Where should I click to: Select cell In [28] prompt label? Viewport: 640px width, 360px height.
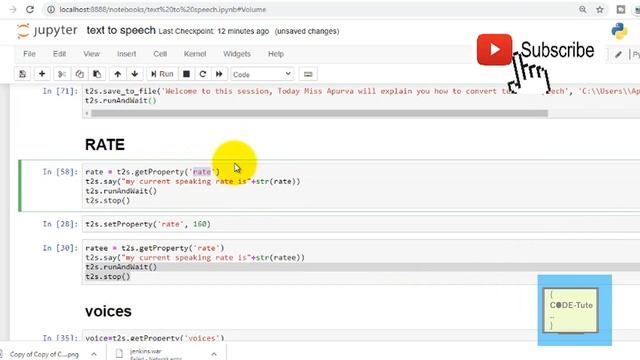(x=60, y=224)
